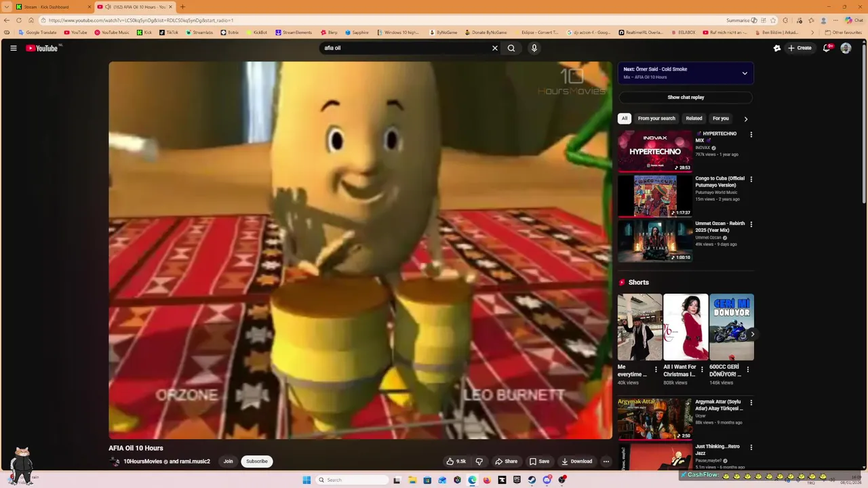Open a new browser tab
Screen dimensions: 868x488
182,7
